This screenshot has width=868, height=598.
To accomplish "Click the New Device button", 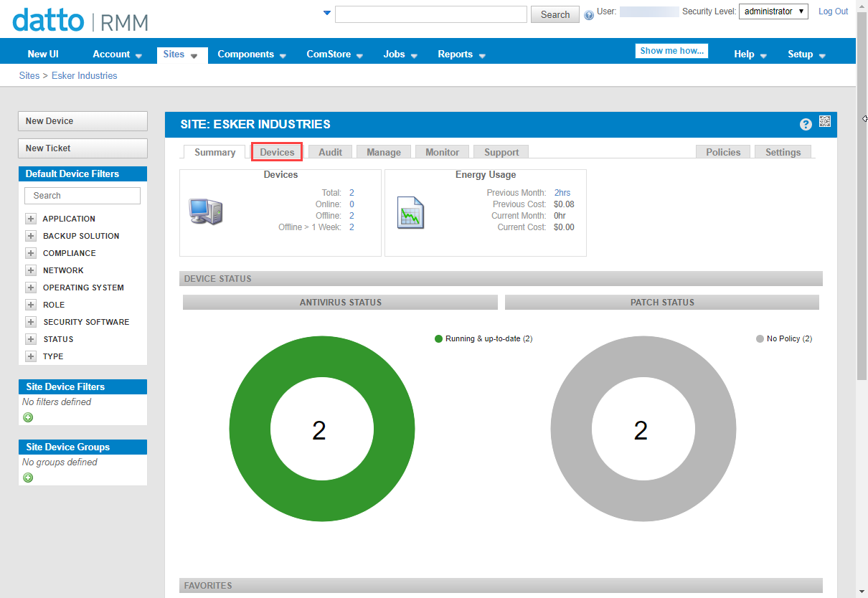I will pyautogui.click(x=82, y=121).
